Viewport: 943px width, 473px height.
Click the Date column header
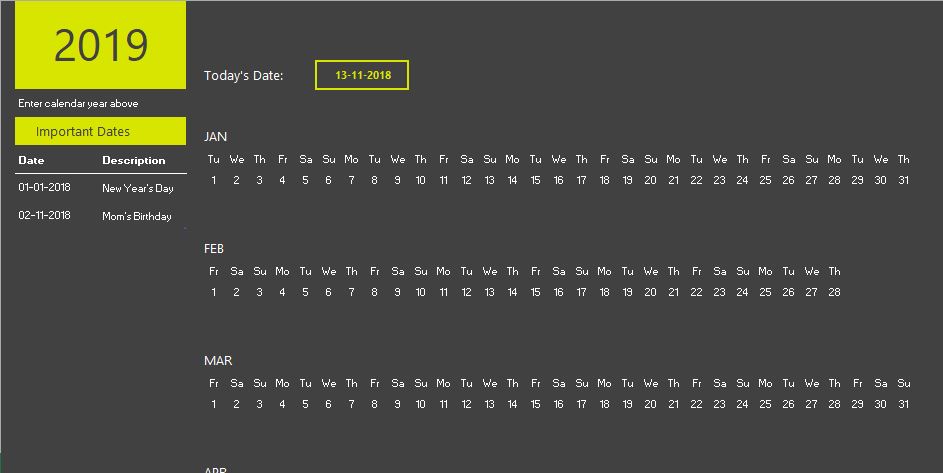(x=31, y=160)
